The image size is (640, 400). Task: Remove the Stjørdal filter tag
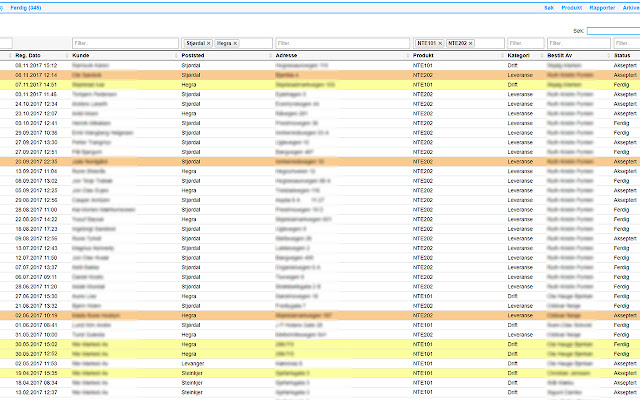click(x=208, y=44)
